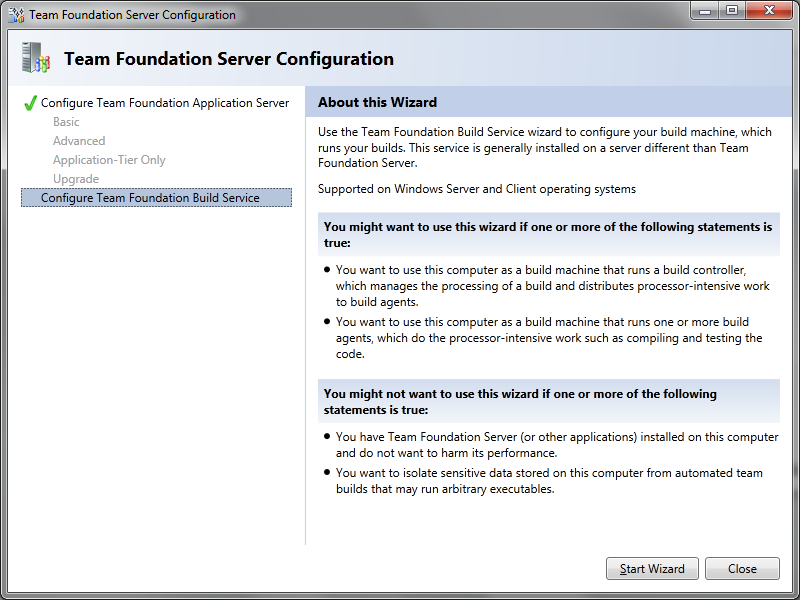Click the Close button at bottom
Viewport: 800px width, 600px height.
[742, 568]
